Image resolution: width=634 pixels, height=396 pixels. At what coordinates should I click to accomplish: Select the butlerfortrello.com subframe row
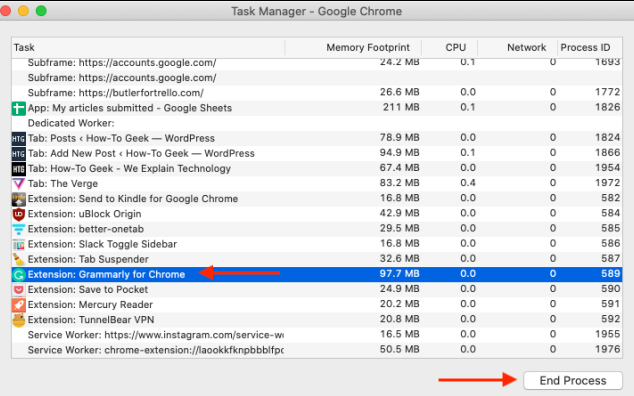[x=317, y=93]
